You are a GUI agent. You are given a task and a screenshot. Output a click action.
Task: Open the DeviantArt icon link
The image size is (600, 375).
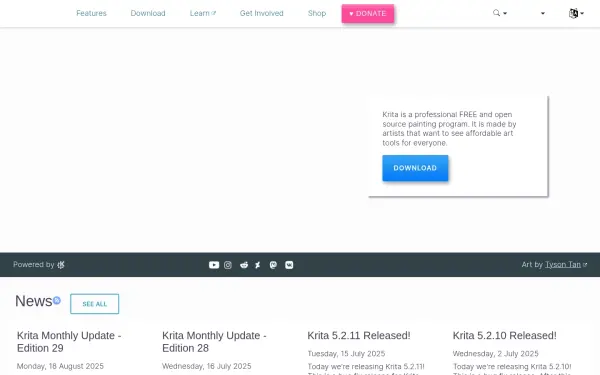[x=258, y=265]
